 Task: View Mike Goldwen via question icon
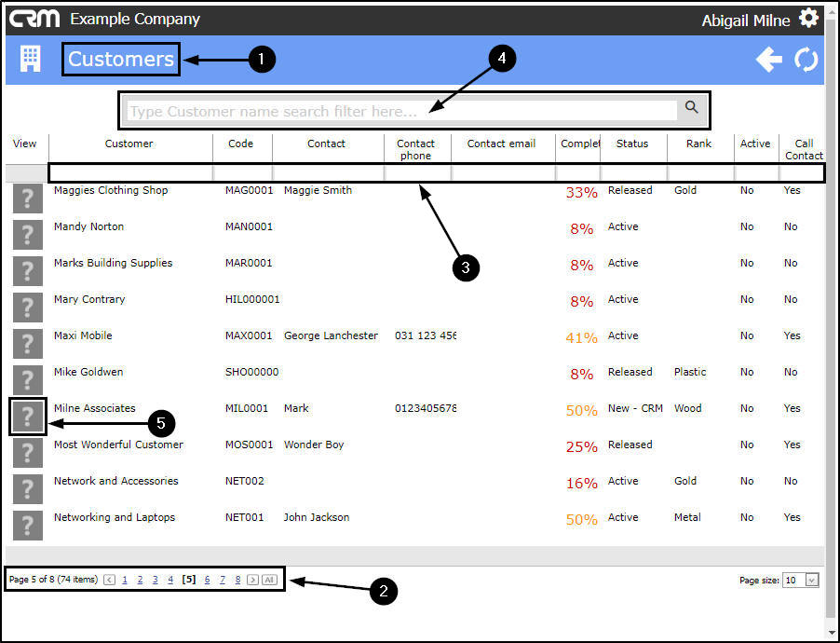click(27, 380)
